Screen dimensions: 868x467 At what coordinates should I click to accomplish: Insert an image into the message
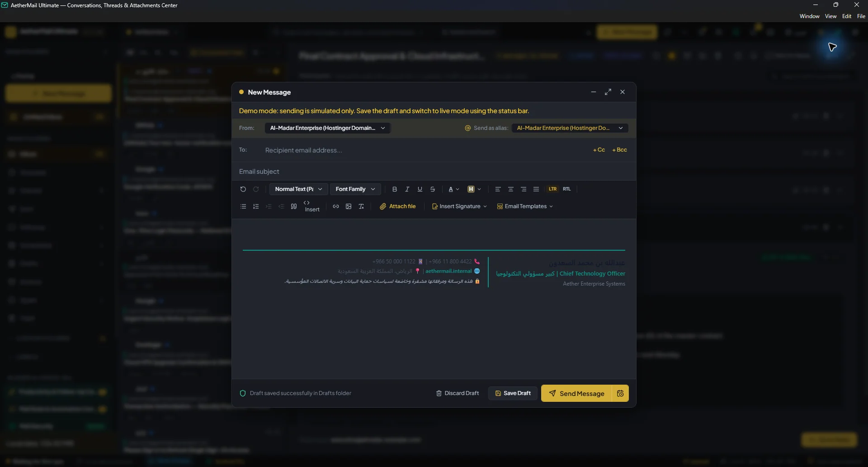(x=349, y=206)
